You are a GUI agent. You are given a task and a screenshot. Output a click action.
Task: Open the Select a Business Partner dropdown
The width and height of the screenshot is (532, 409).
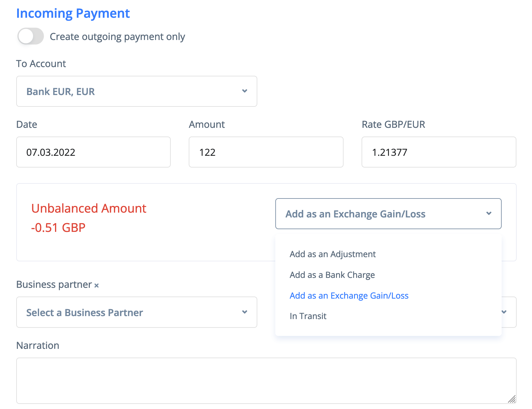(x=136, y=312)
